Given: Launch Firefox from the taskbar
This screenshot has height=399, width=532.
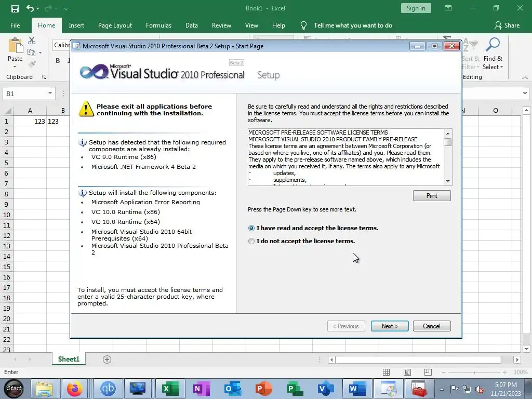Looking at the screenshot, I should point(74,389).
